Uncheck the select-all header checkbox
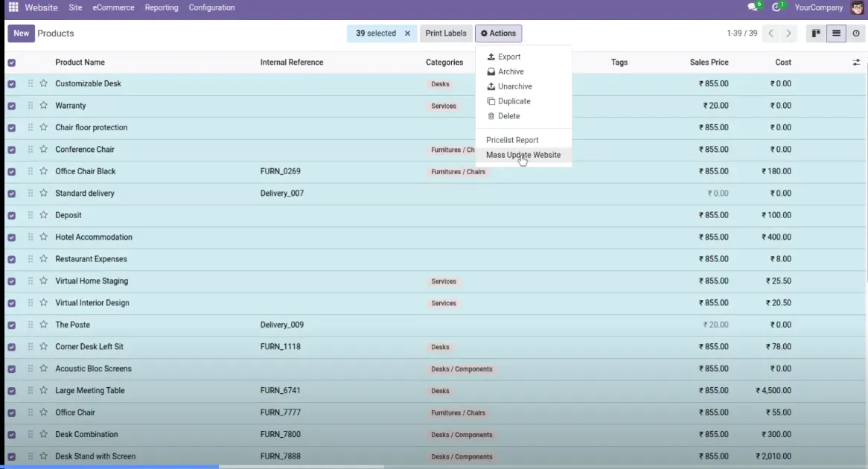 (12, 63)
